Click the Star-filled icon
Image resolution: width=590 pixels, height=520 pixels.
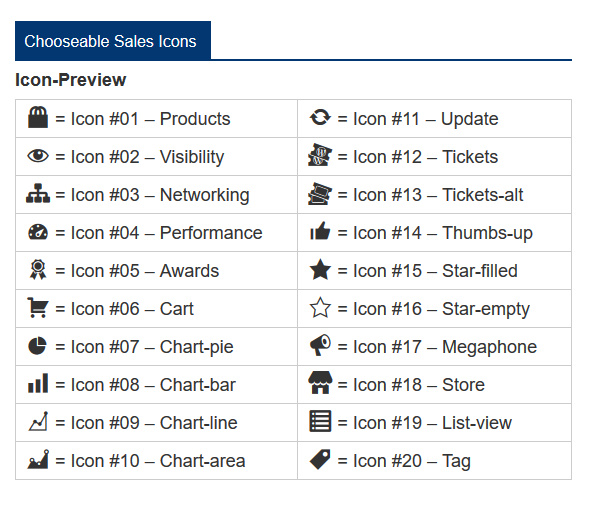pos(320,269)
